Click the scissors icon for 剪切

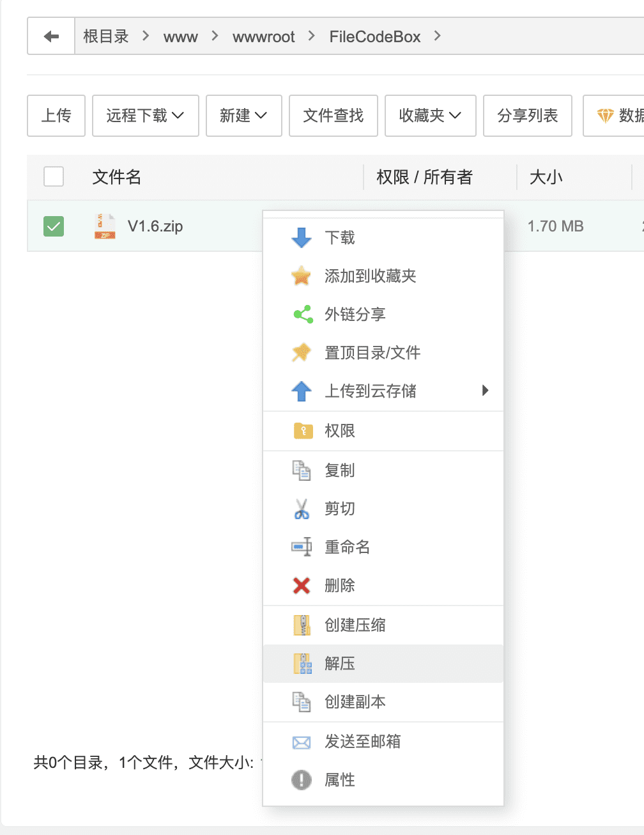coord(301,509)
